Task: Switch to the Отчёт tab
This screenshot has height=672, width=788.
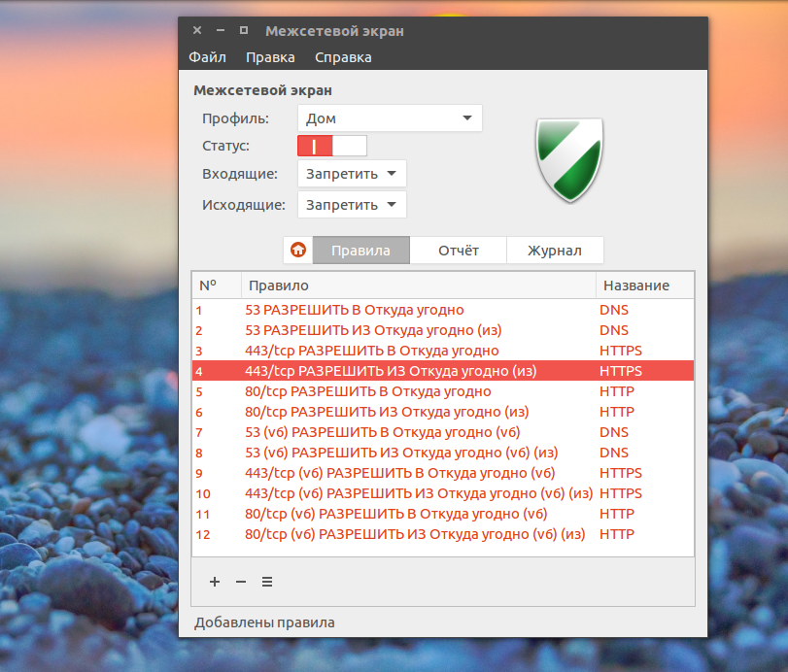Action: point(459,251)
